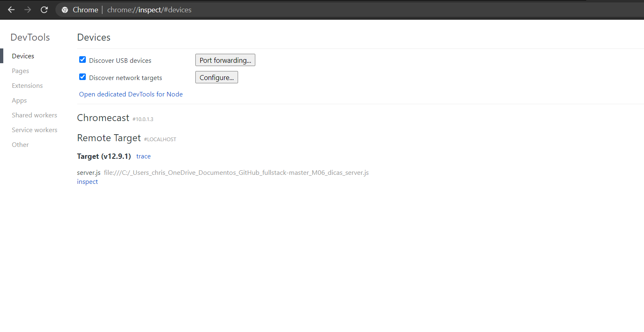Switch to the Pages section
Viewport: 644px width, 332px height.
pyautogui.click(x=21, y=71)
